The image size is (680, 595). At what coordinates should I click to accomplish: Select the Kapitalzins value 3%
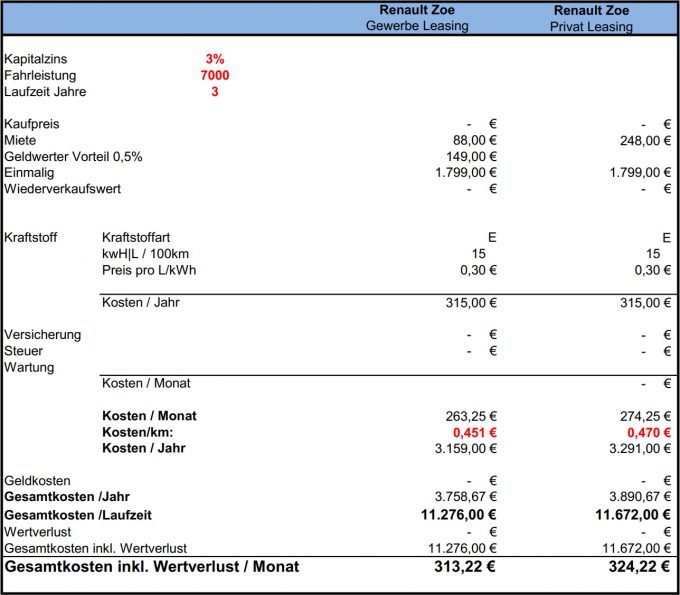pyautogui.click(x=215, y=59)
